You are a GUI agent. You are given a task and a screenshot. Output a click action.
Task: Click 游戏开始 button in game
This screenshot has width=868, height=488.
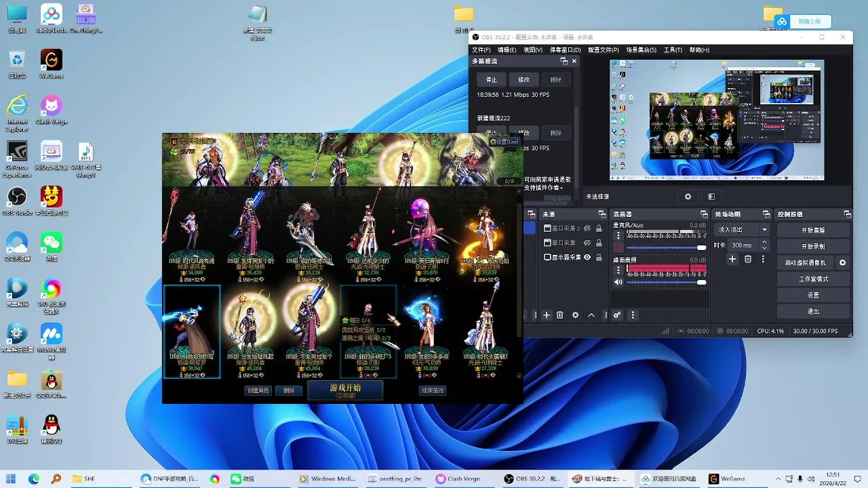point(345,390)
